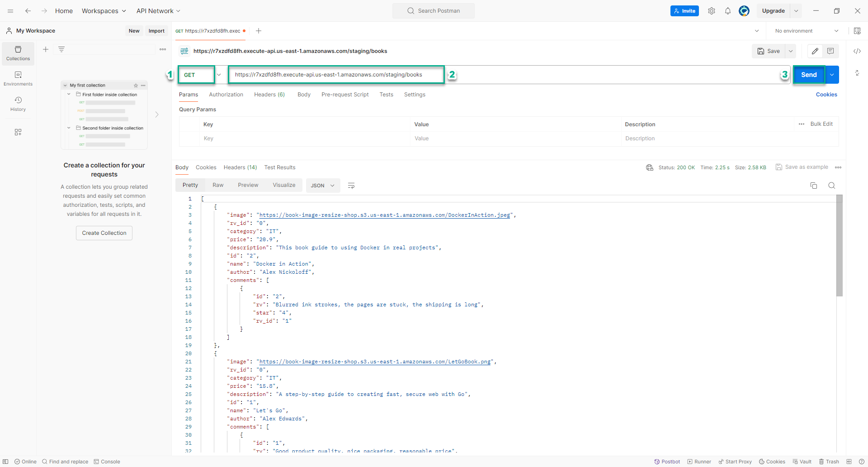Click Bulk Edit in query params
The height and width of the screenshot is (467, 868).
[x=821, y=124]
